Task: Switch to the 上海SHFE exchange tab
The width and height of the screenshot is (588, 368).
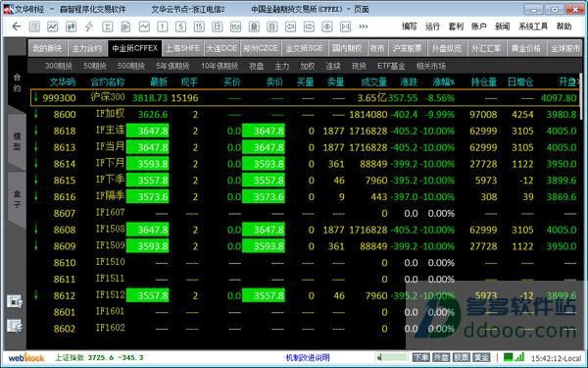Action: (183, 48)
